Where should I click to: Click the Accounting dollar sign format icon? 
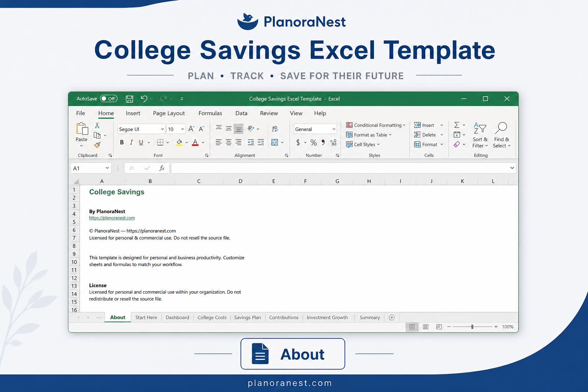coord(298,142)
